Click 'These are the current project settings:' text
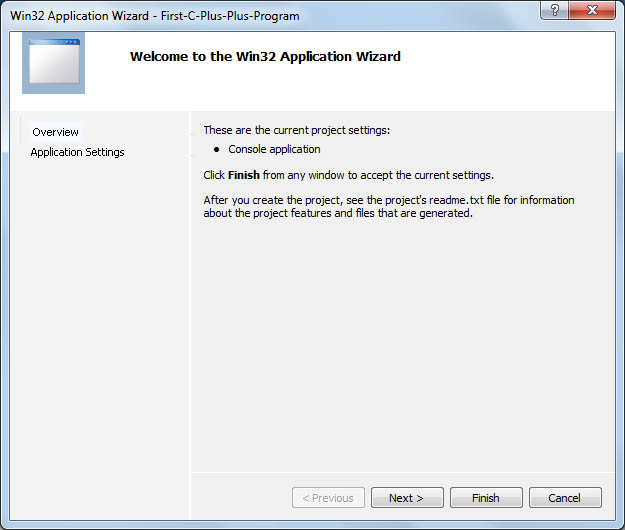 click(297, 130)
